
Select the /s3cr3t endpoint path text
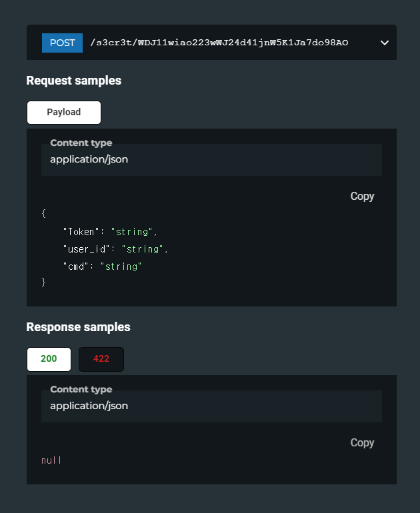pyautogui.click(x=219, y=43)
